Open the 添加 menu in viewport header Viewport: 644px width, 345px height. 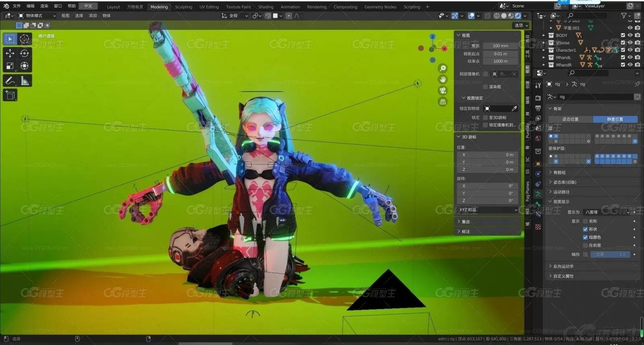(x=93, y=16)
